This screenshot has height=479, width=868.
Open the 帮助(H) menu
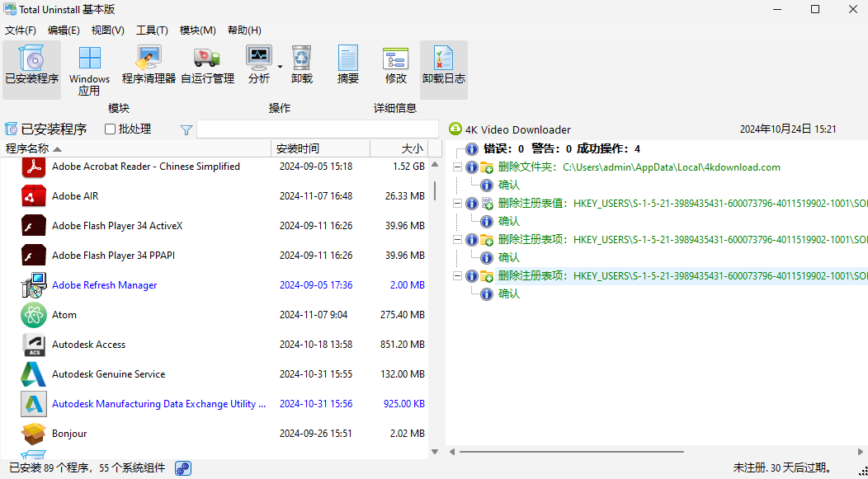[244, 31]
